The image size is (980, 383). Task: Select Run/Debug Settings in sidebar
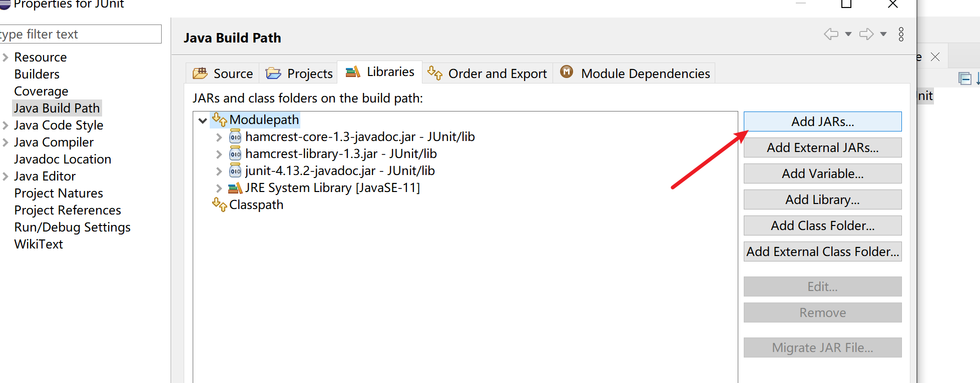tap(73, 227)
